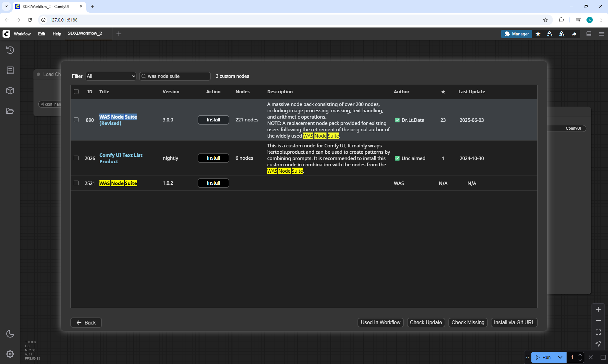
Task: Open the Filter All dropdown
Action: (111, 76)
